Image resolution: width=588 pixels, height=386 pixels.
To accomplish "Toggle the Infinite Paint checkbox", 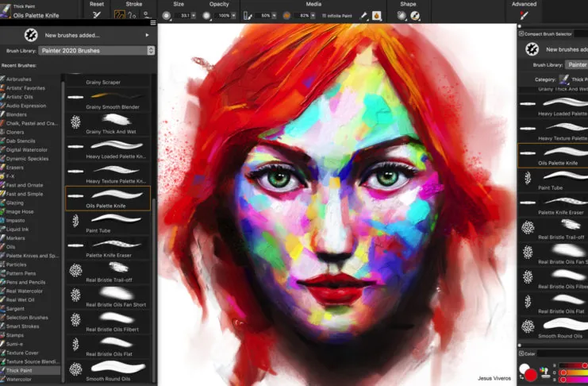I will pos(325,15).
